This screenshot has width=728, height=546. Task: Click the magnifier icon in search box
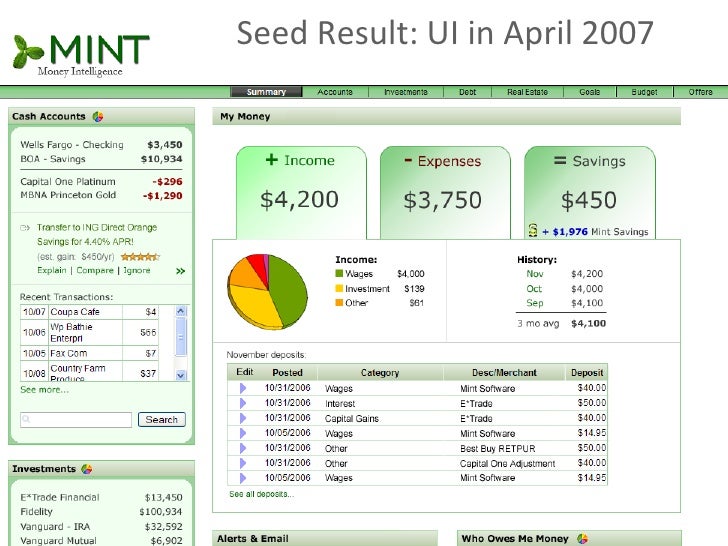(x=26, y=420)
